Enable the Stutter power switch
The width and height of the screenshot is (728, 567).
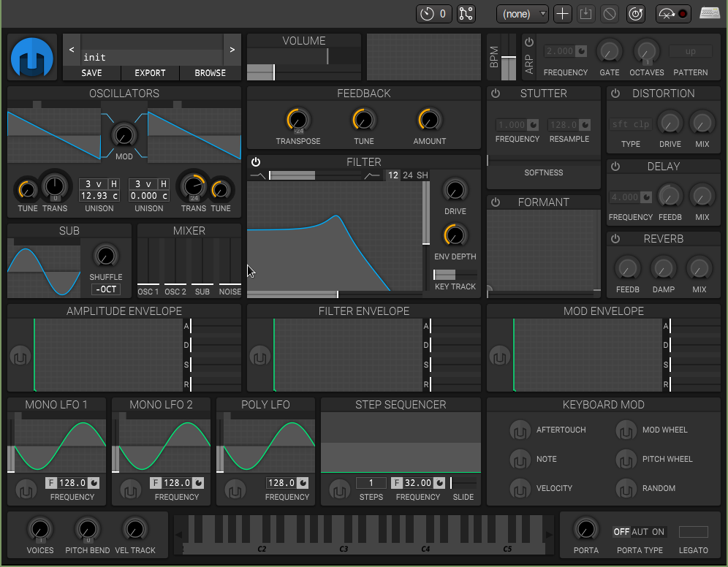point(496,94)
